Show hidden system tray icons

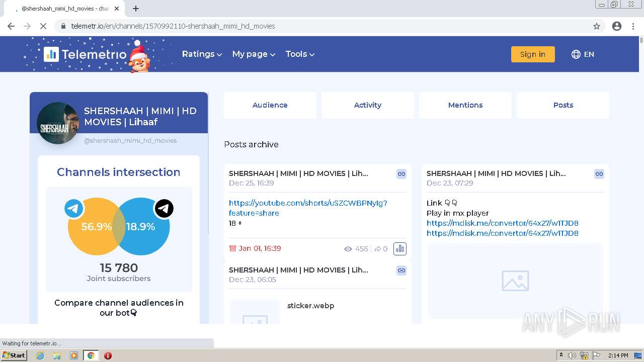(561, 355)
